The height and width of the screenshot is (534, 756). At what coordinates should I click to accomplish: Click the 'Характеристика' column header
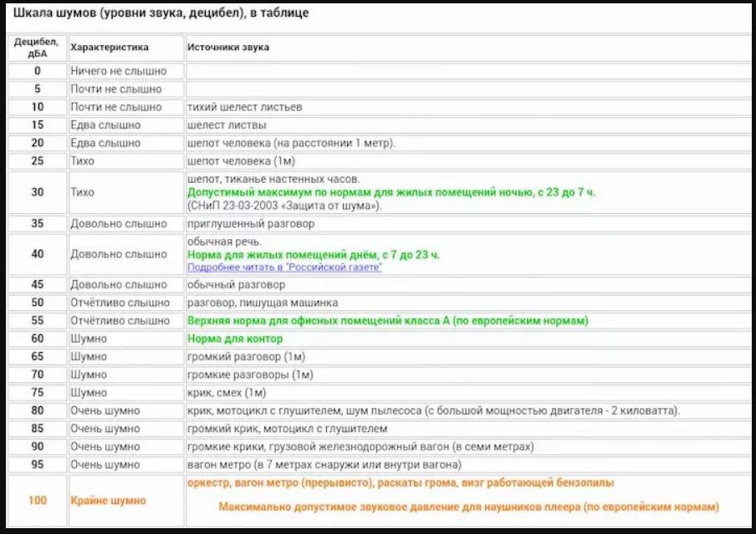125,48
